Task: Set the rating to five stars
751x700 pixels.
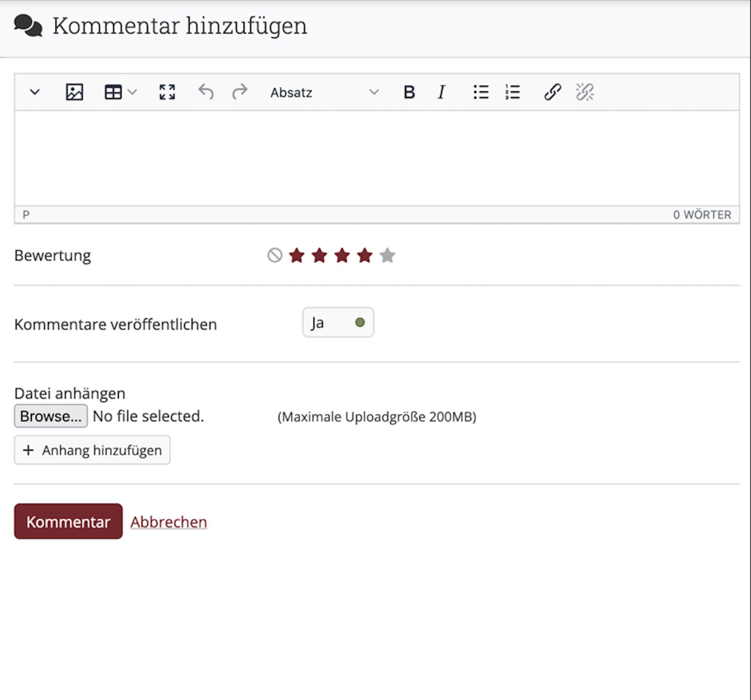Action: 387,255
